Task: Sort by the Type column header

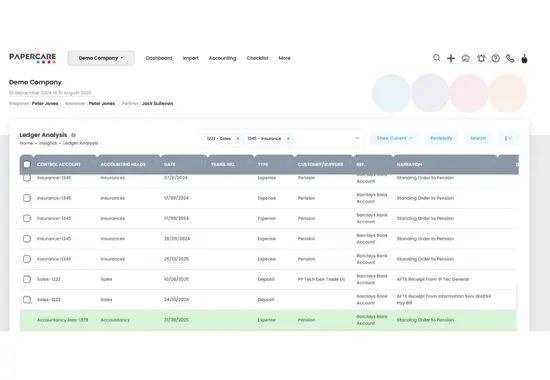Action: coord(263,164)
